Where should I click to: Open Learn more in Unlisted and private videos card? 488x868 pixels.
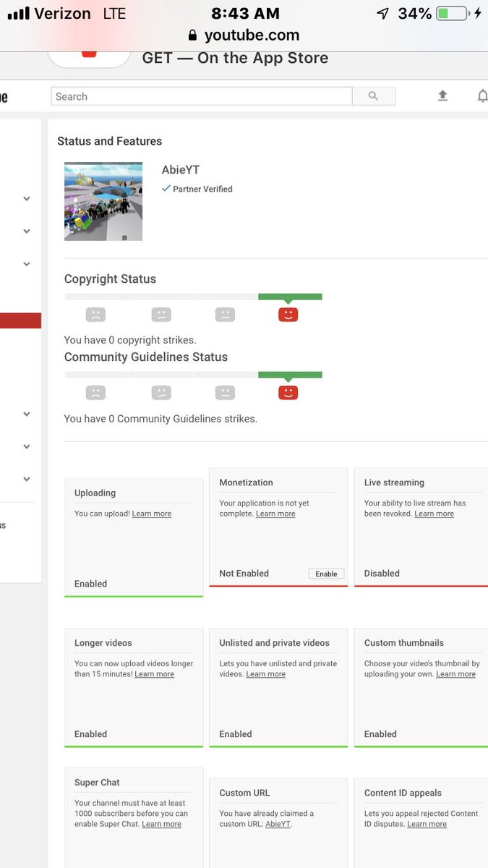[x=265, y=674]
